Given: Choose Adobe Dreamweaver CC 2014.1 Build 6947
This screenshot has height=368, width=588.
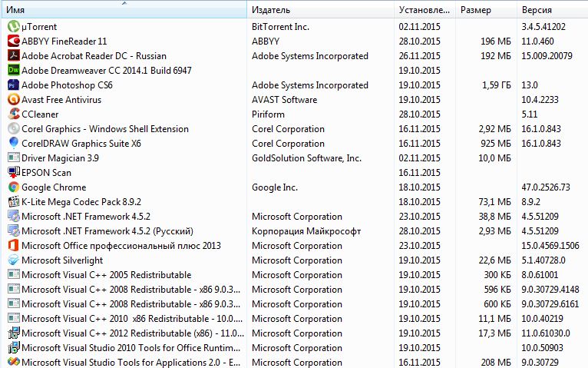Looking at the screenshot, I should 107,70.
